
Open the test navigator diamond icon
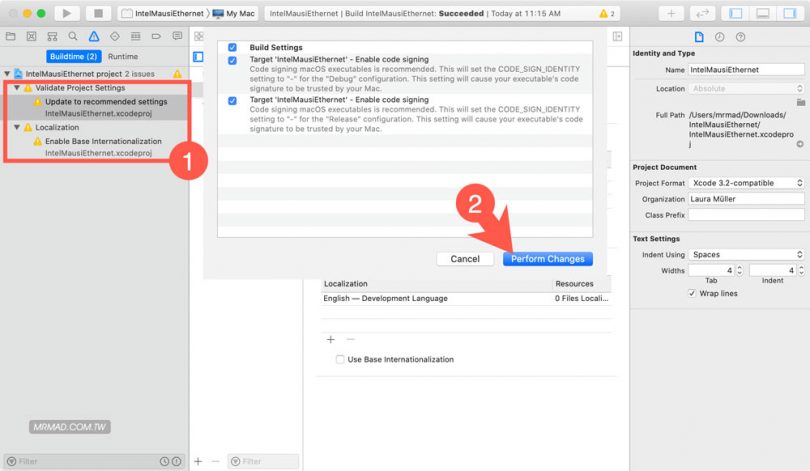coord(115,36)
